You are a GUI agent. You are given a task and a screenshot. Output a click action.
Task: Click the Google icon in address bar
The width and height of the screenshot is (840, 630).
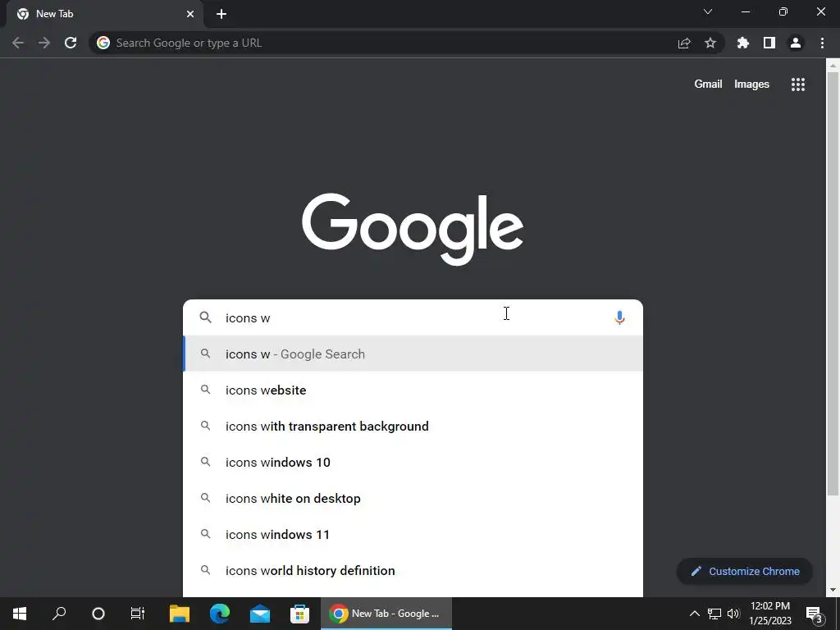pos(103,43)
